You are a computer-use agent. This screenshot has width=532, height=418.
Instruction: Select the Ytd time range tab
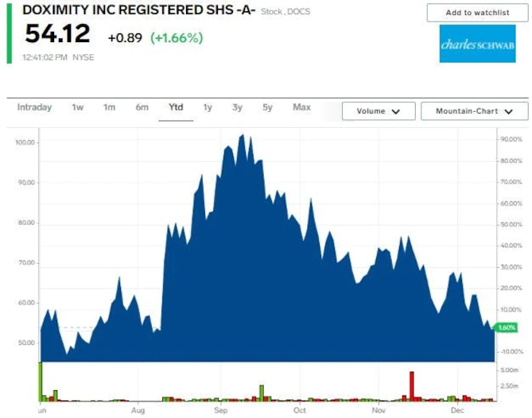click(176, 107)
